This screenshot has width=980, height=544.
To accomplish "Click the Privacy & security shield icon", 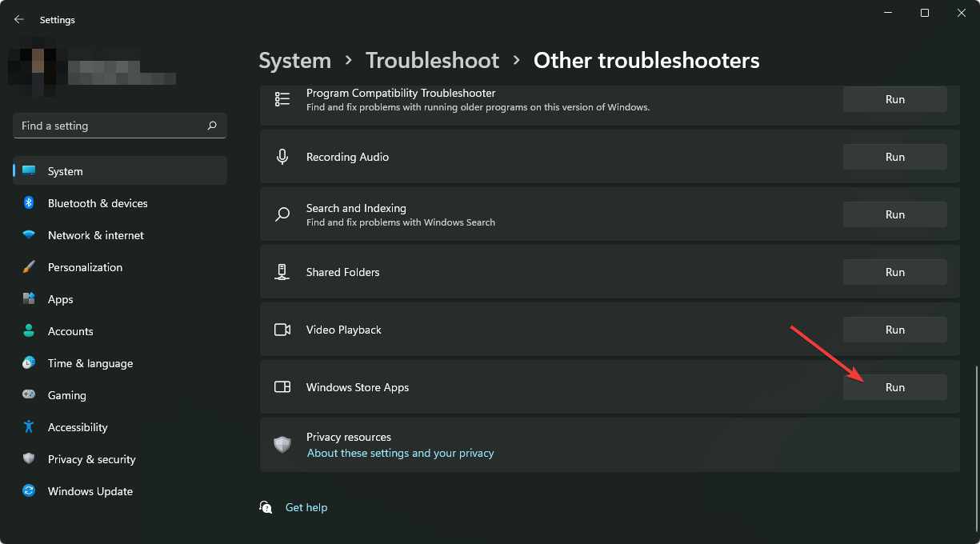I will coord(29,459).
